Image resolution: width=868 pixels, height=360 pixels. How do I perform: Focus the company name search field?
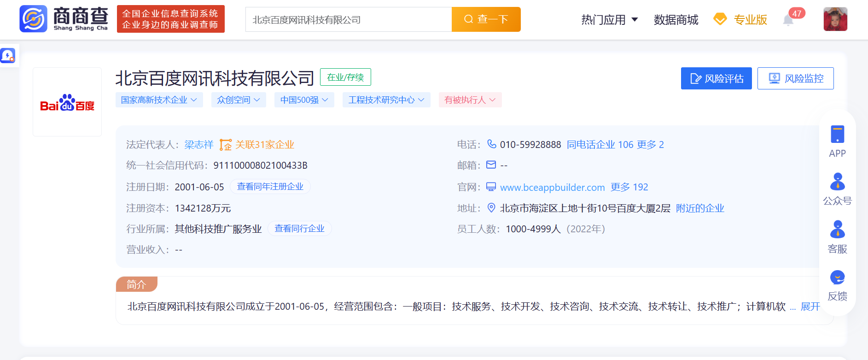[x=349, y=19]
